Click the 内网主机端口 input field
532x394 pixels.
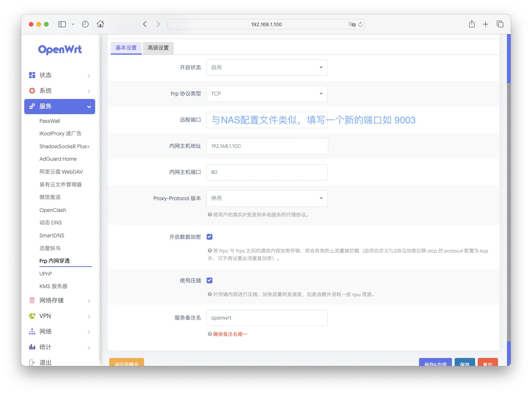tap(267, 172)
